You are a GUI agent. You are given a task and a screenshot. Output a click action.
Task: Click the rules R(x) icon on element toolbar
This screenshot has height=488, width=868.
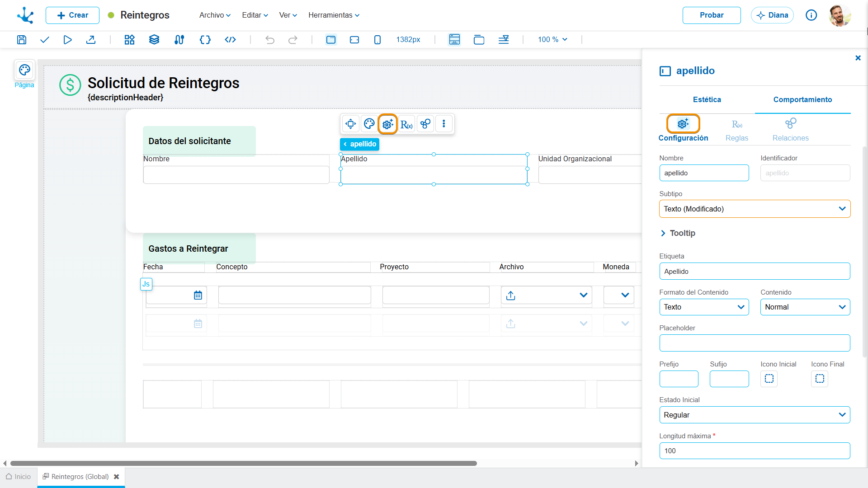pos(406,124)
